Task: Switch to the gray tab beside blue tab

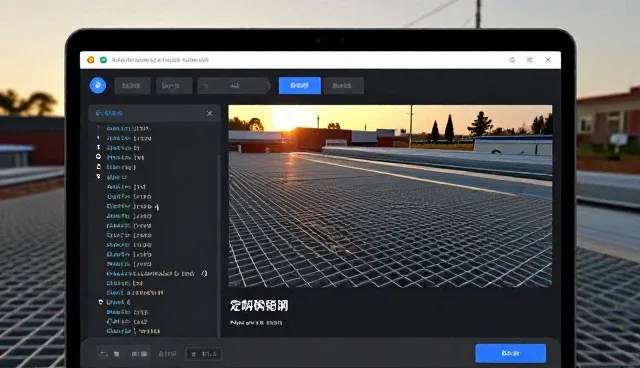Action: click(343, 86)
